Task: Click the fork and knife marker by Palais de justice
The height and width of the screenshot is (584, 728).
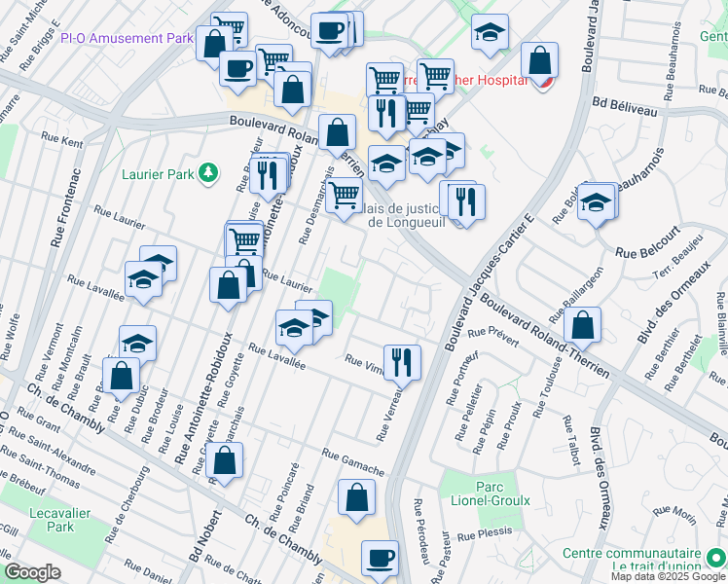Action: pos(466,203)
